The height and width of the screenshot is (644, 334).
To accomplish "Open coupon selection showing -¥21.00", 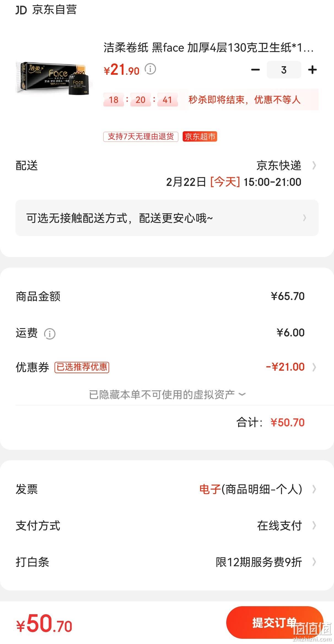I will tap(291, 367).
